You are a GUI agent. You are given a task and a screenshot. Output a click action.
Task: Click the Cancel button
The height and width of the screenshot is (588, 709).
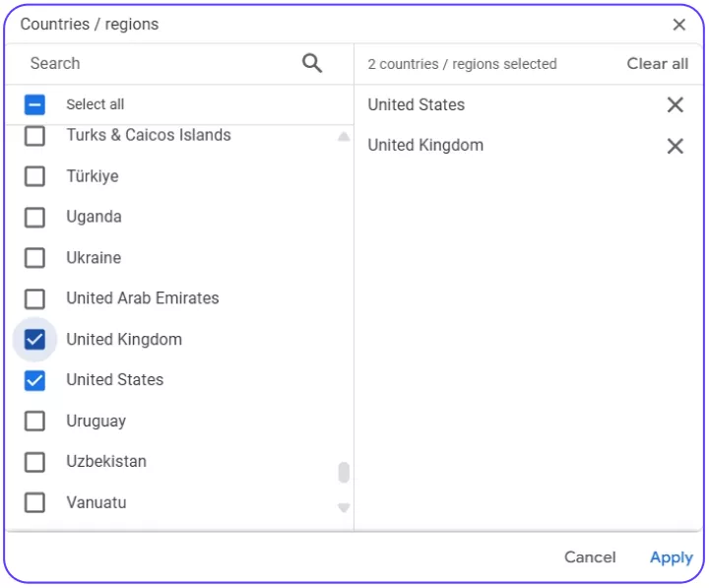[x=590, y=557]
